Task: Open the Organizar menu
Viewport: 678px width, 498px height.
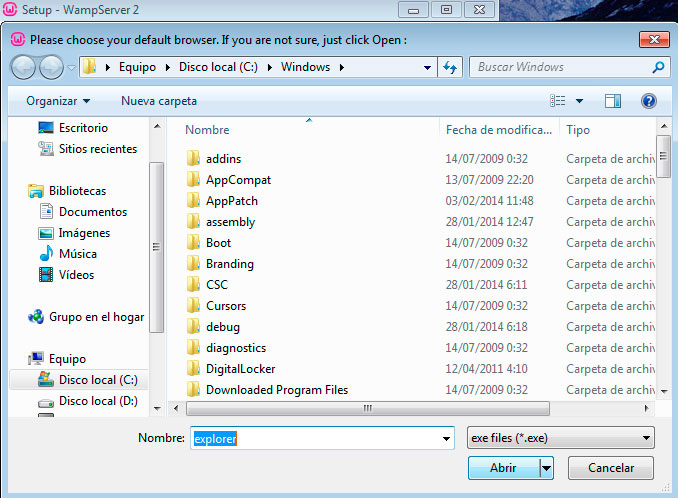Action: click(x=58, y=101)
